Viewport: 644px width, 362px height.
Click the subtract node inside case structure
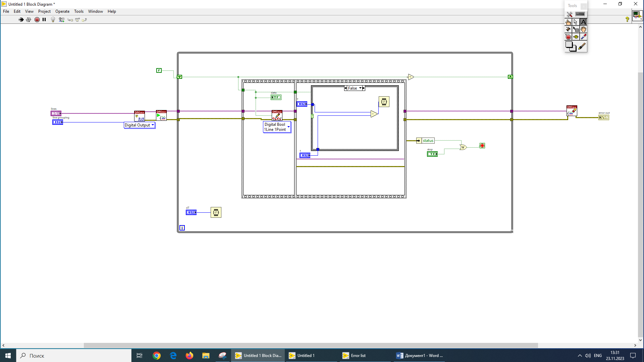click(x=374, y=114)
